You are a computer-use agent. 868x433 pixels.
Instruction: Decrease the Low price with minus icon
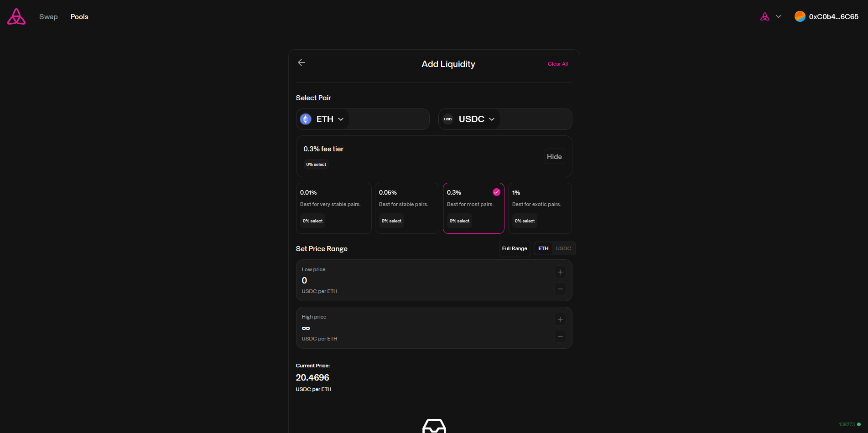(x=560, y=289)
